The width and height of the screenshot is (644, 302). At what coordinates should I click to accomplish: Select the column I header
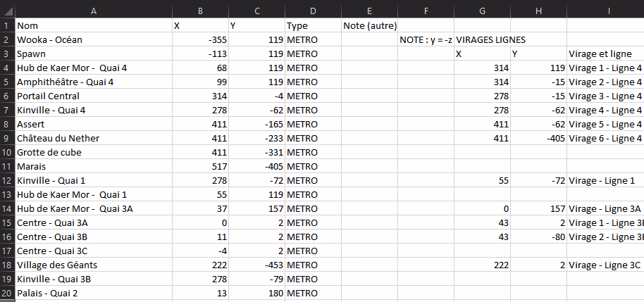pos(606,8)
